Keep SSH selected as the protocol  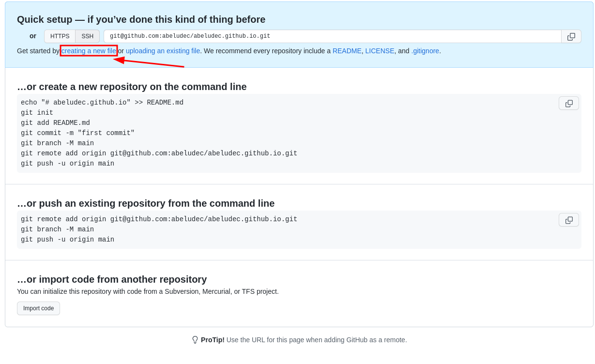[x=87, y=36]
